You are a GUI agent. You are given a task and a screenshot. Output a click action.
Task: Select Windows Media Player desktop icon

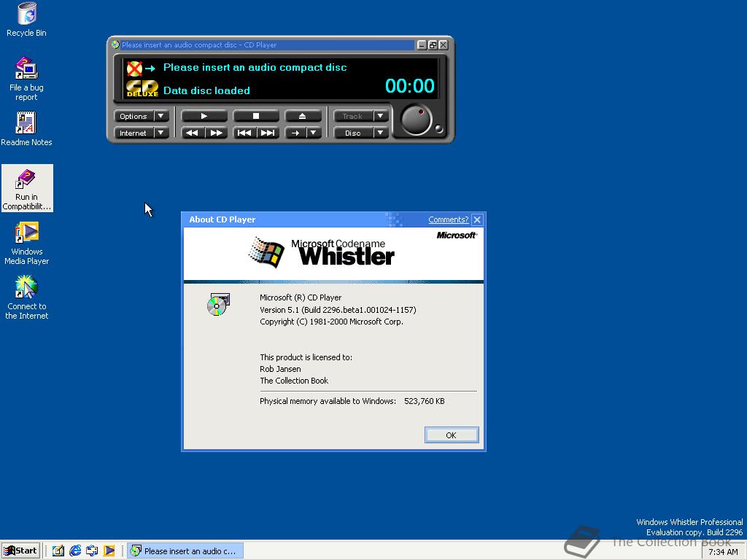(x=27, y=244)
